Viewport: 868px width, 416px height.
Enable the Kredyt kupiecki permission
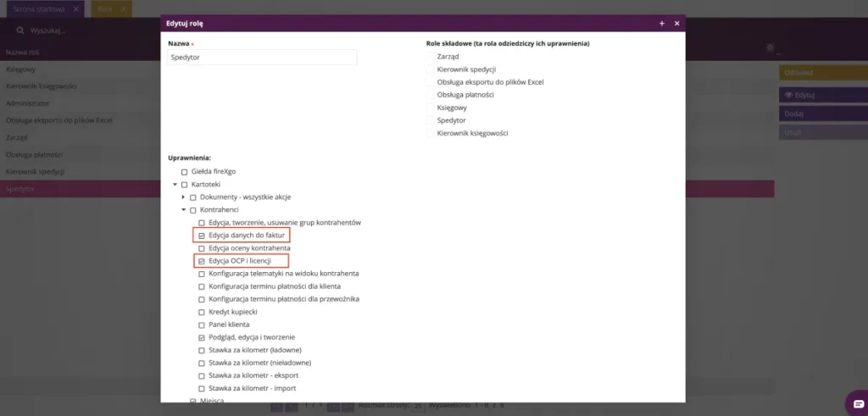(202, 312)
